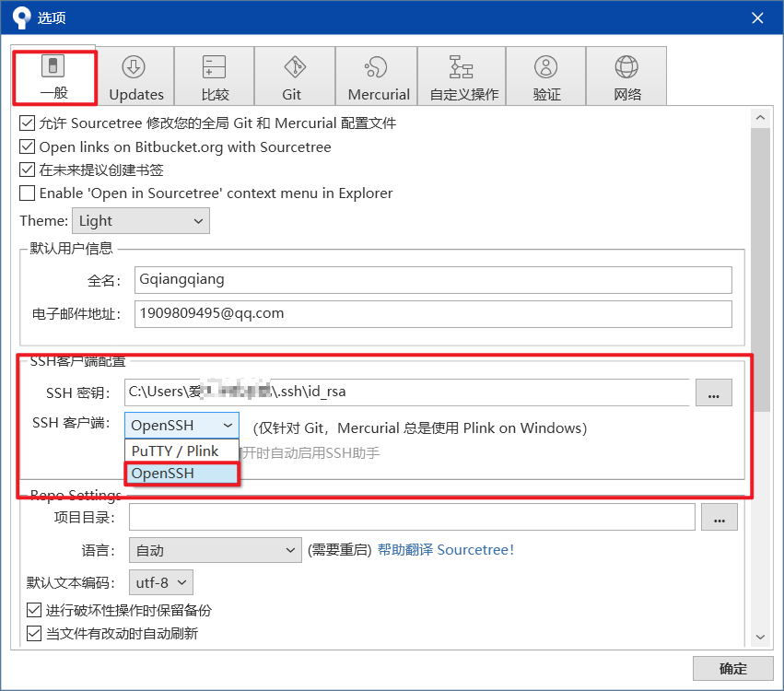Open the 自定义操作 settings page
This screenshot has height=691, width=784.
click(x=466, y=76)
